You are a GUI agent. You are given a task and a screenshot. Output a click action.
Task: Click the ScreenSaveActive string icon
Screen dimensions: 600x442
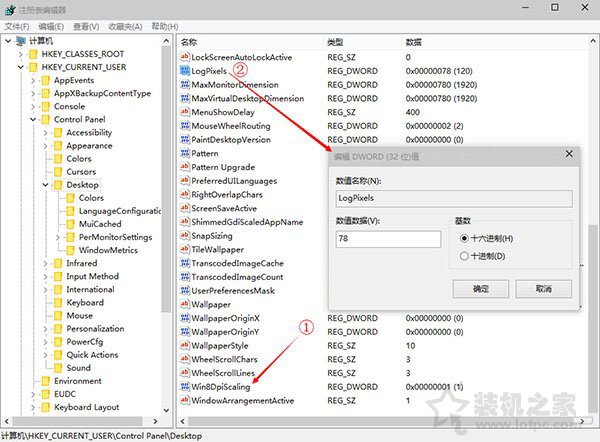pyautogui.click(x=185, y=208)
